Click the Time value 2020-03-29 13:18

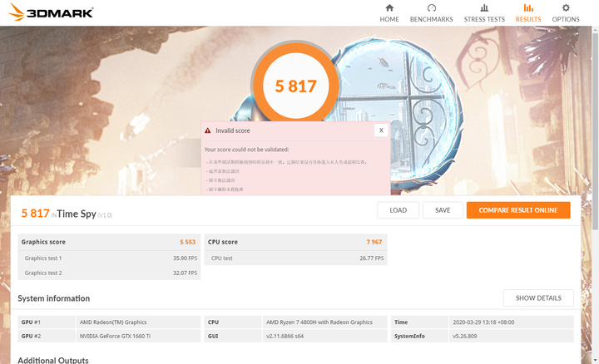[x=483, y=322]
